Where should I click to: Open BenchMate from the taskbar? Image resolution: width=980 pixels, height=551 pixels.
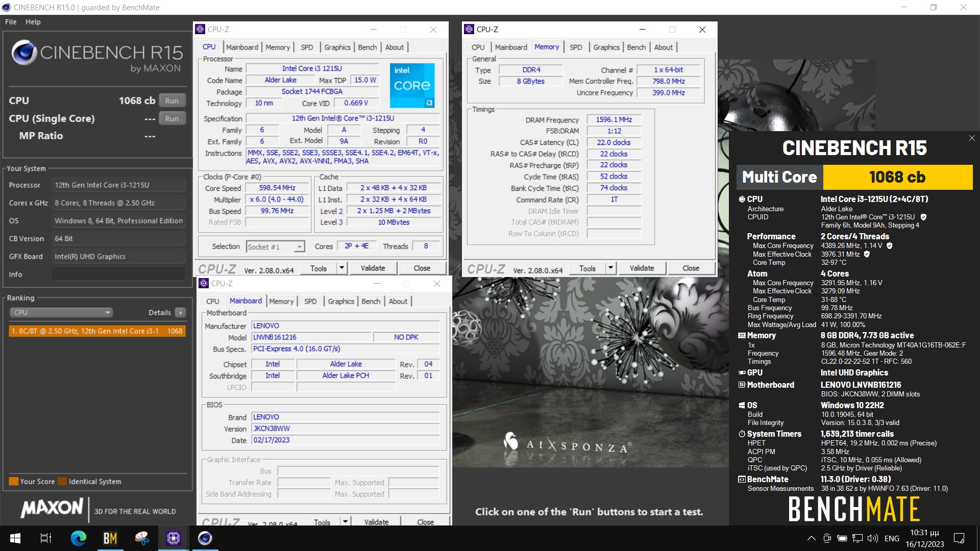[x=110, y=538]
